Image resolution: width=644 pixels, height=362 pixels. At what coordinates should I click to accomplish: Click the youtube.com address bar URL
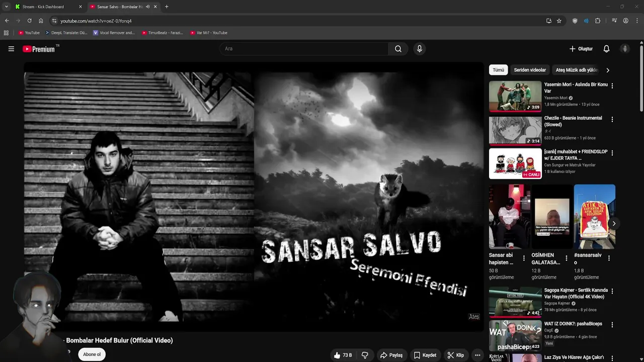coord(96,21)
